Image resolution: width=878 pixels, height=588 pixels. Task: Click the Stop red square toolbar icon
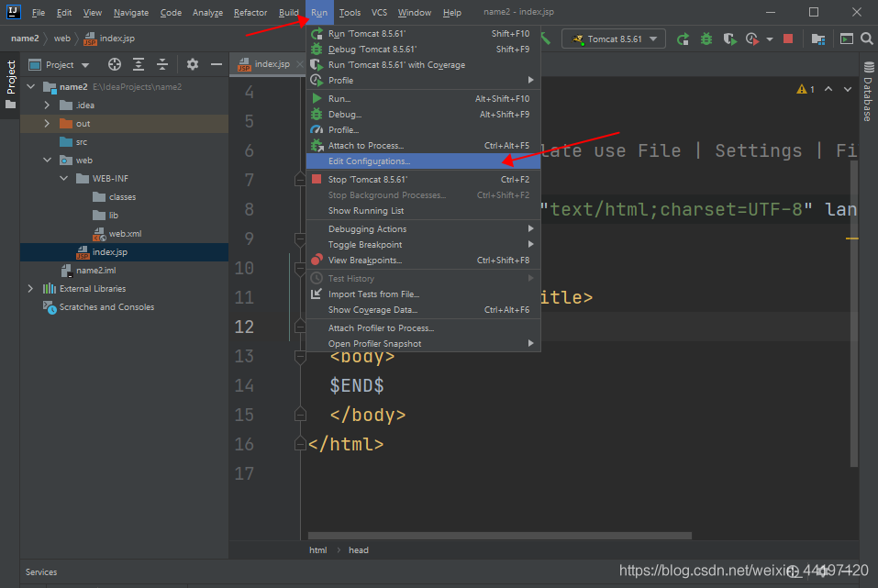coord(787,39)
